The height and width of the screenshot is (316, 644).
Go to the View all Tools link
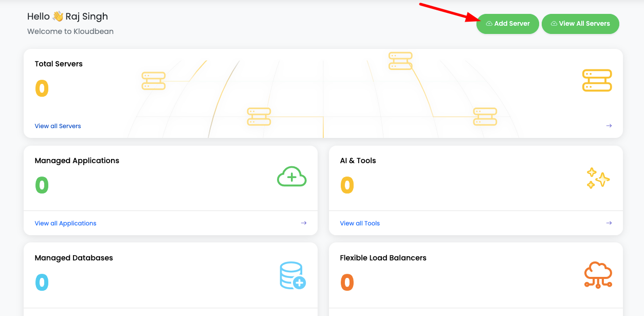pyautogui.click(x=360, y=223)
